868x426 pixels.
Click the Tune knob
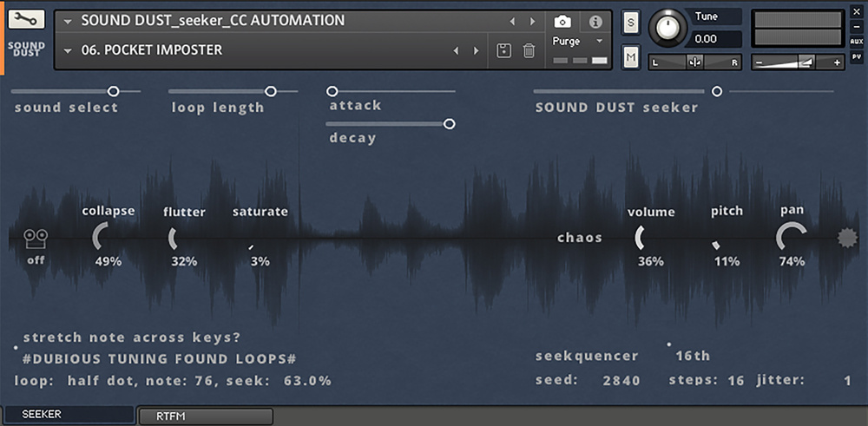click(667, 28)
